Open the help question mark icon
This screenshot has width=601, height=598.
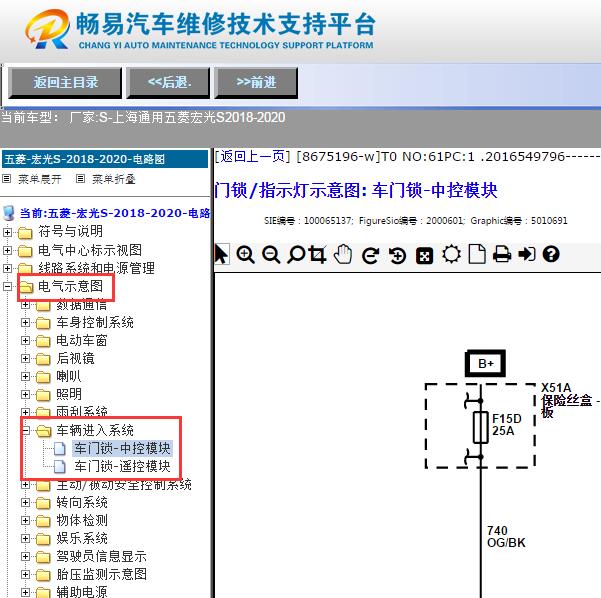[x=551, y=254]
